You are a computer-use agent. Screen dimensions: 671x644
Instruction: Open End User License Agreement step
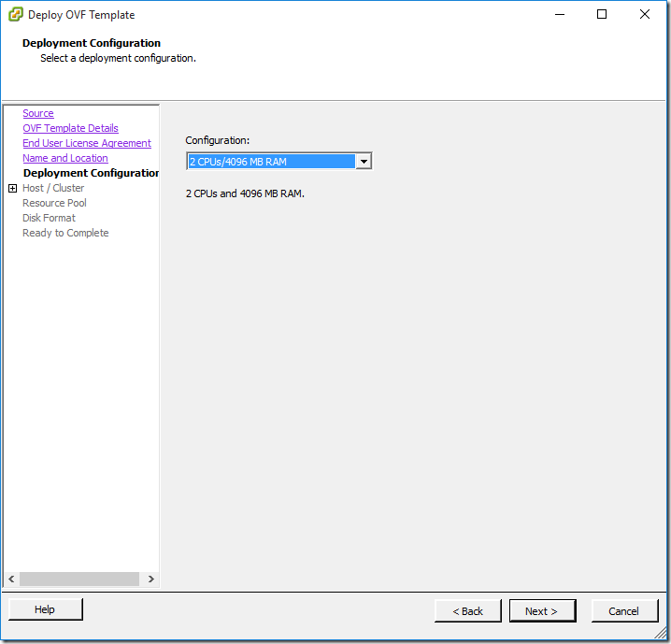(x=87, y=143)
